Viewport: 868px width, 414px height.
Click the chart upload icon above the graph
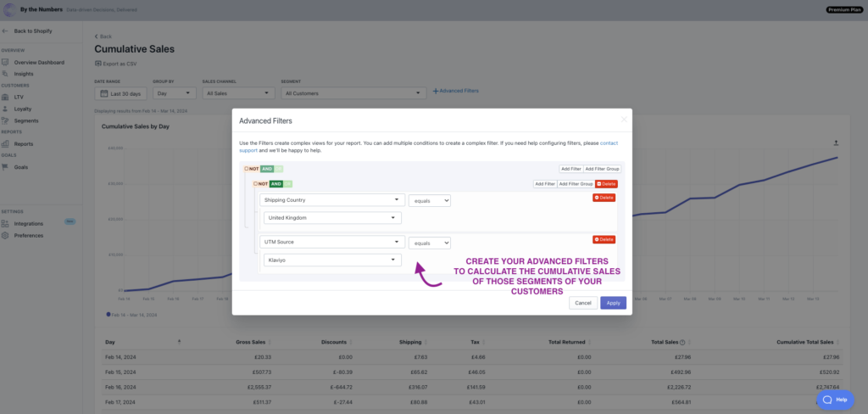point(836,143)
